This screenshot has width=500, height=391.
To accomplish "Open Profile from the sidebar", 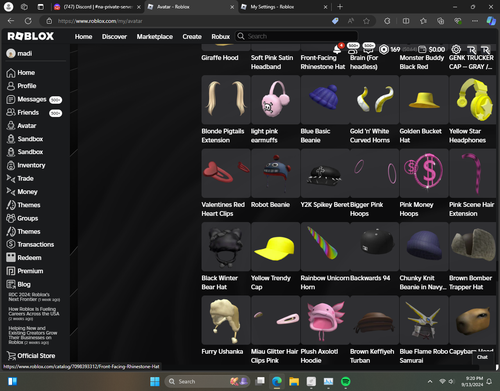I will pos(21,86).
